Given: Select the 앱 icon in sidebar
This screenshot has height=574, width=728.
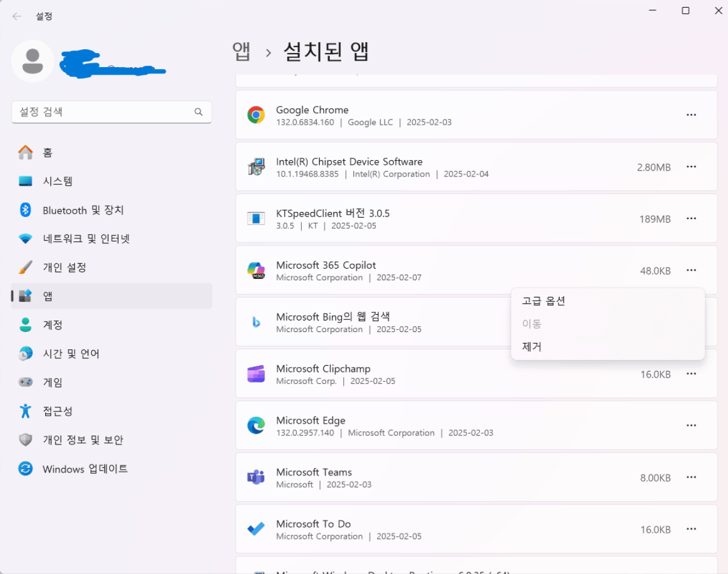Looking at the screenshot, I should tap(26, 296).
